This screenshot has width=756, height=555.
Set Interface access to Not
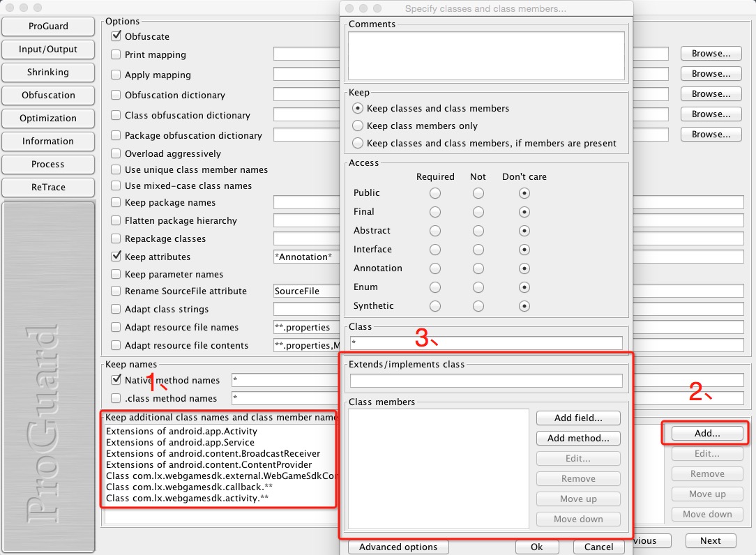click(x=478, y=250)
